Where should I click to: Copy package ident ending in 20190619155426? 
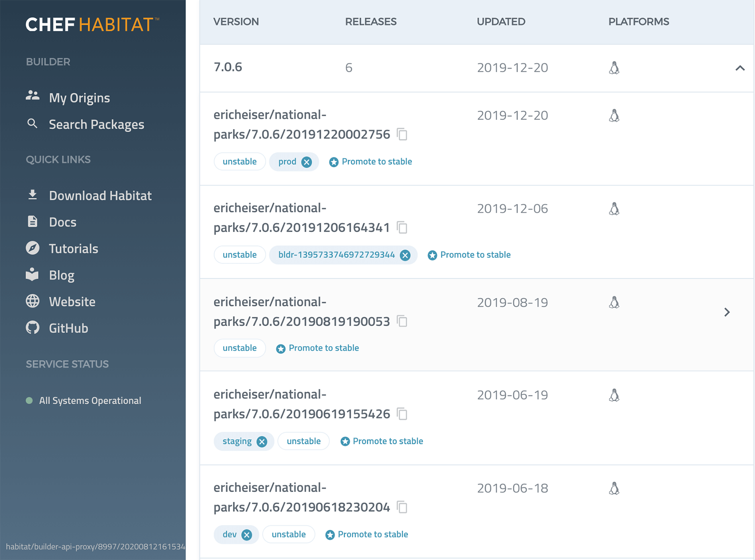pyautogui.click(x=402, y=414)
